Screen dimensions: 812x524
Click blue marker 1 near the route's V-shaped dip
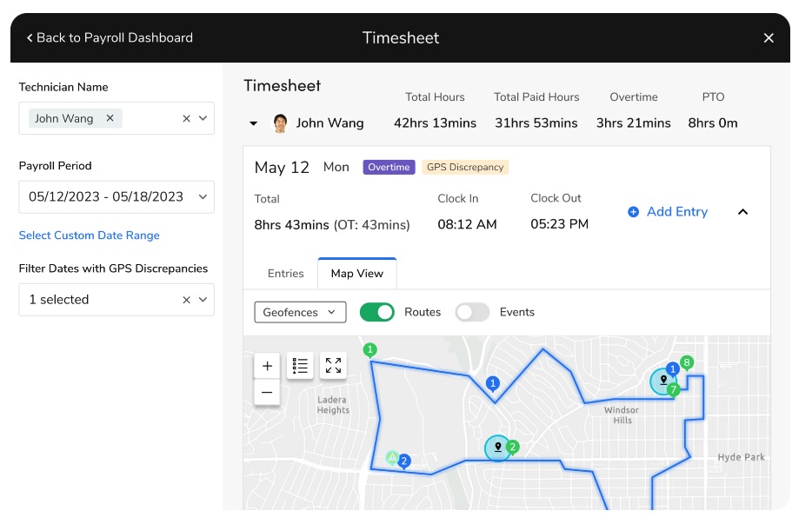click(x=492, y=384)
